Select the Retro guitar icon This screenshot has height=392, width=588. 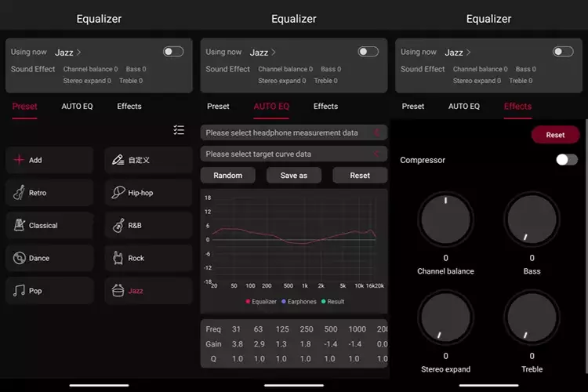[x=19, y=192]
